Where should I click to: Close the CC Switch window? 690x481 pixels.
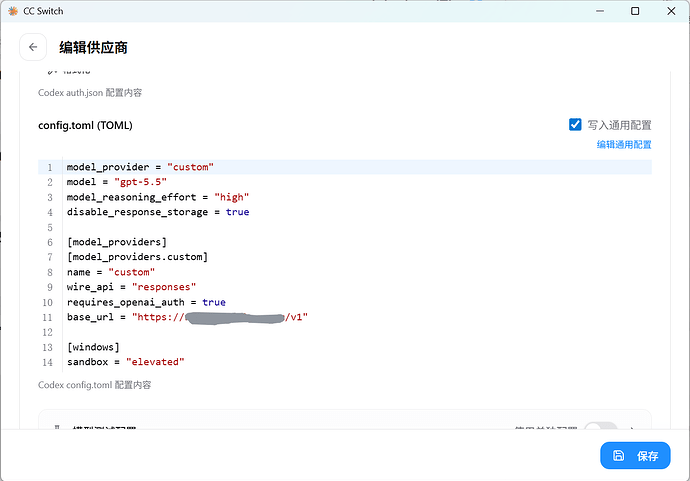[x=671, y=11]
